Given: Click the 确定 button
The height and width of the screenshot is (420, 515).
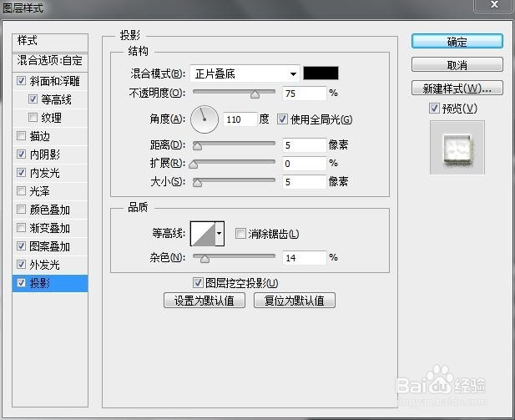Looking at the screenshot, I should point(457,42).
